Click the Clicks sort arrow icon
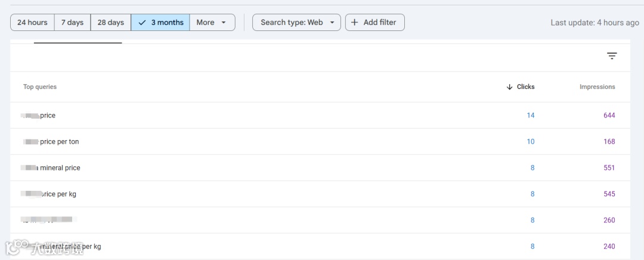644x260 pixels. tap(509, 87)
